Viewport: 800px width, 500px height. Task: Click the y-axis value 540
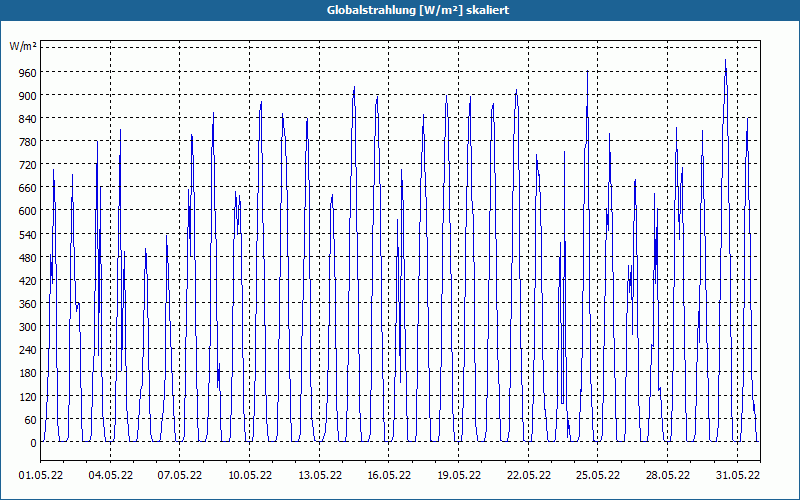click(28, 235)
